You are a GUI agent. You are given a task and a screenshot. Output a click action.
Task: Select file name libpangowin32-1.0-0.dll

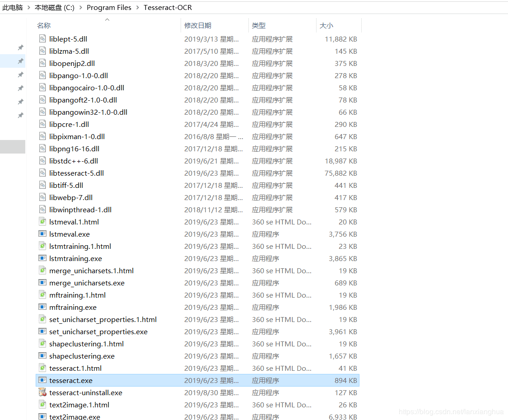(x=88, y=112)
